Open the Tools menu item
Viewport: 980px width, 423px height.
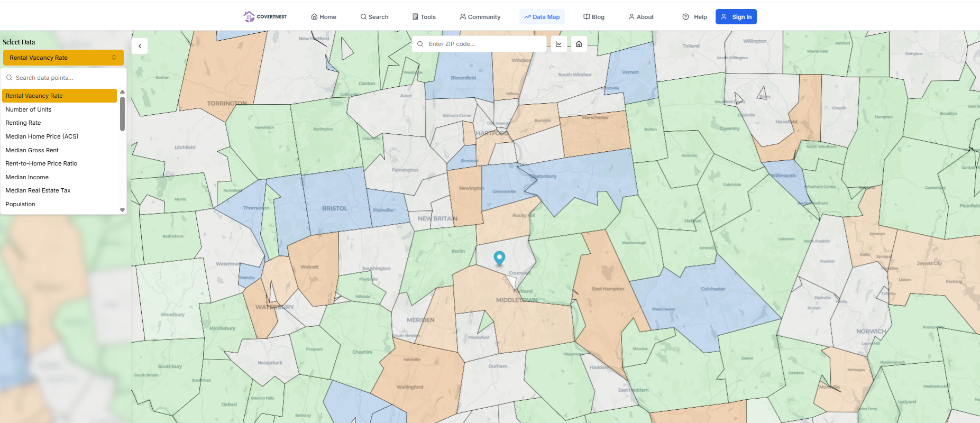coord(424,17)
